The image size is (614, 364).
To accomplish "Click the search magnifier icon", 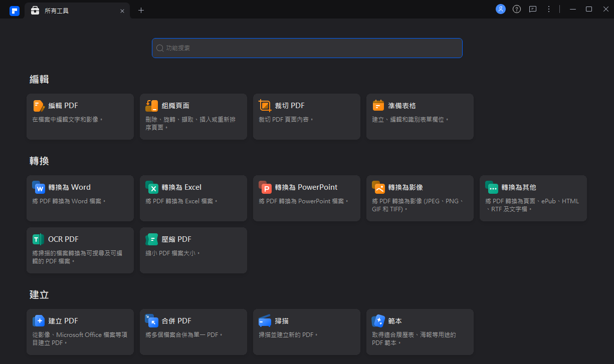I will click(160, 48).
